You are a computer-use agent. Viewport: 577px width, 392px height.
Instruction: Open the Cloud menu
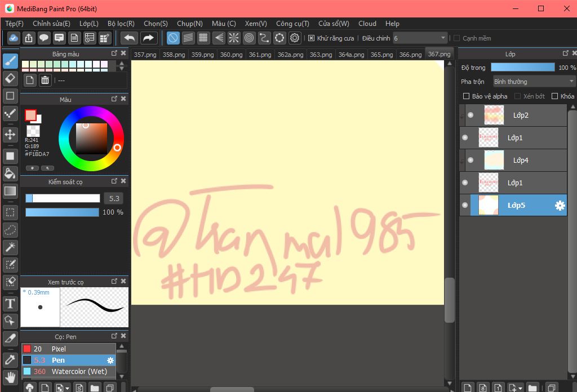point(367,24)
